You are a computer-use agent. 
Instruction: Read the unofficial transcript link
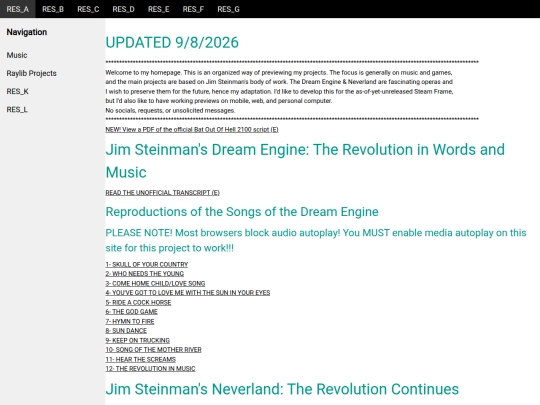(x=163, y=193)
